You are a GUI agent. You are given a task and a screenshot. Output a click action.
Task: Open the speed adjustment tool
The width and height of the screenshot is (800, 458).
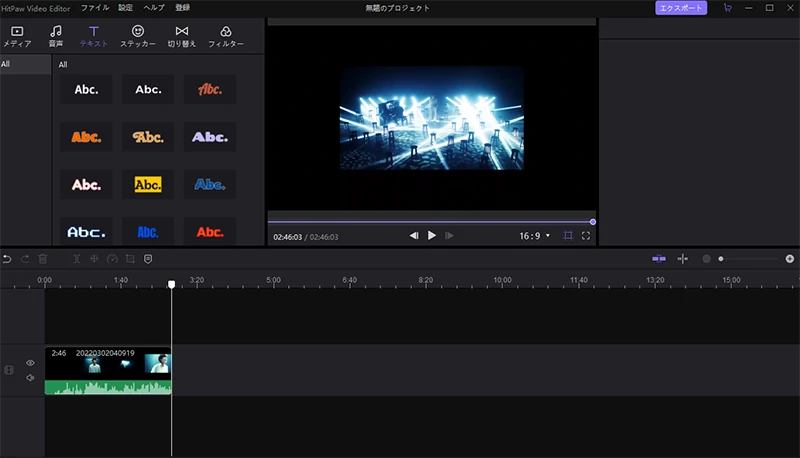coord(112,259)
